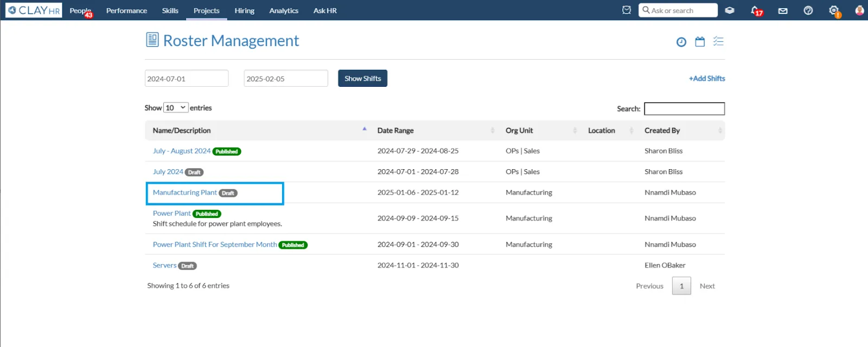Open the July 2024 roster
The height and width of the screenshot is (347, 868).
[168, 171]
